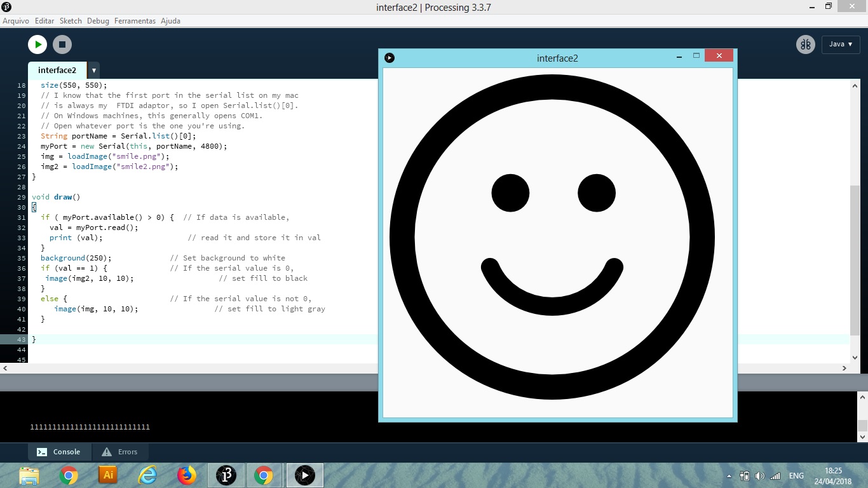Image resolution: width=868 pixels, height=488 pixels.
Task: Maximize the interface2 sketch window
Action: coord(696,56)
